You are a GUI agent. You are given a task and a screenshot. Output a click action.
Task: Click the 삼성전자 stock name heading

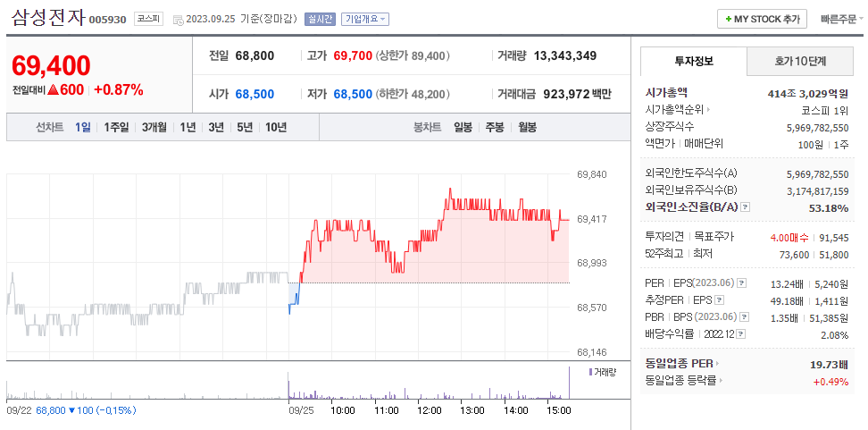tap(48, 17)
